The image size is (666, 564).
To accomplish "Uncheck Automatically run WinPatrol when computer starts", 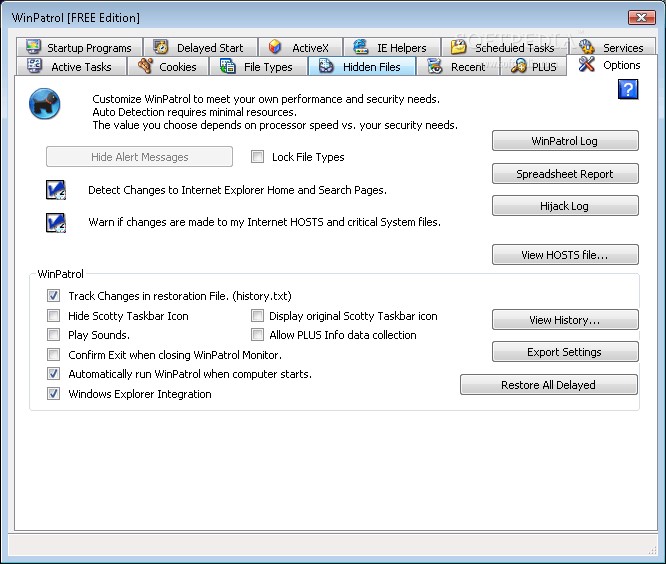I will click(x=54, y=374).
